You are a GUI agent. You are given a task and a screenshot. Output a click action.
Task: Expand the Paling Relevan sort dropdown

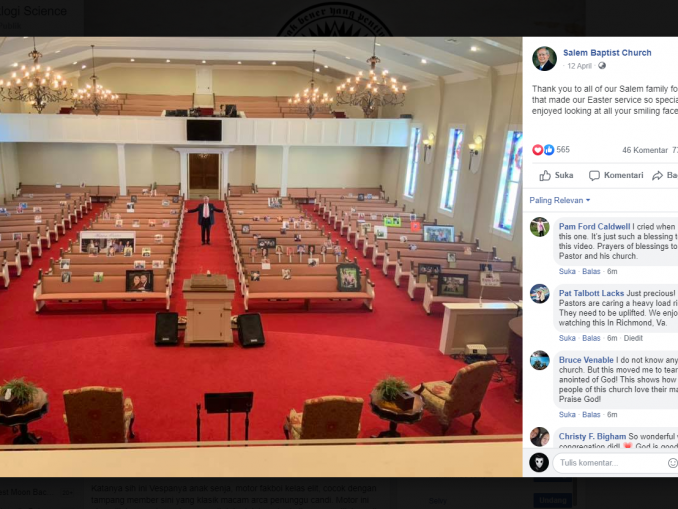pos(560,200)
